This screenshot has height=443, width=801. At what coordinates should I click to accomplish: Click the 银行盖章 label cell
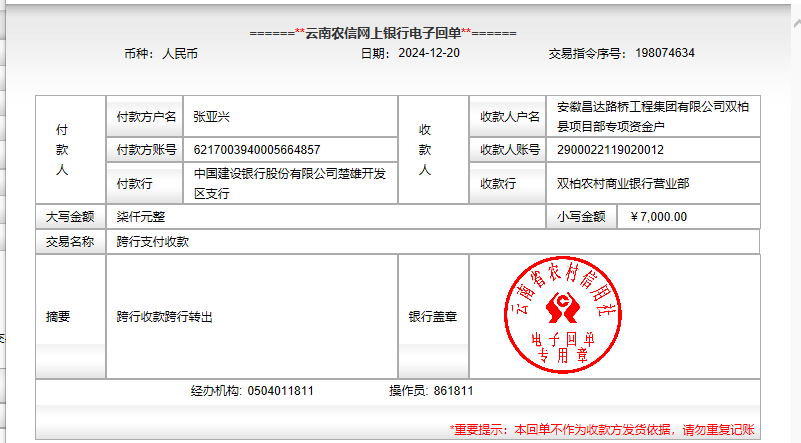pos(433,316)
